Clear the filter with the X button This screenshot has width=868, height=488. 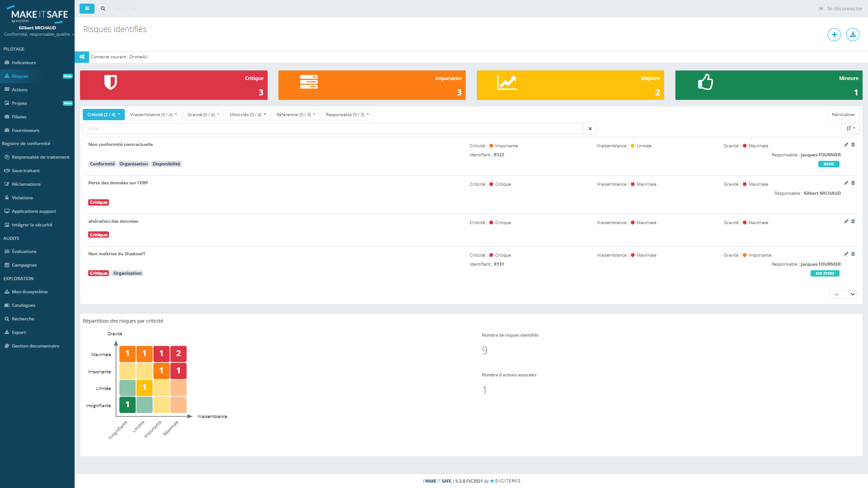pyautogui.click(x=590, y=129)
